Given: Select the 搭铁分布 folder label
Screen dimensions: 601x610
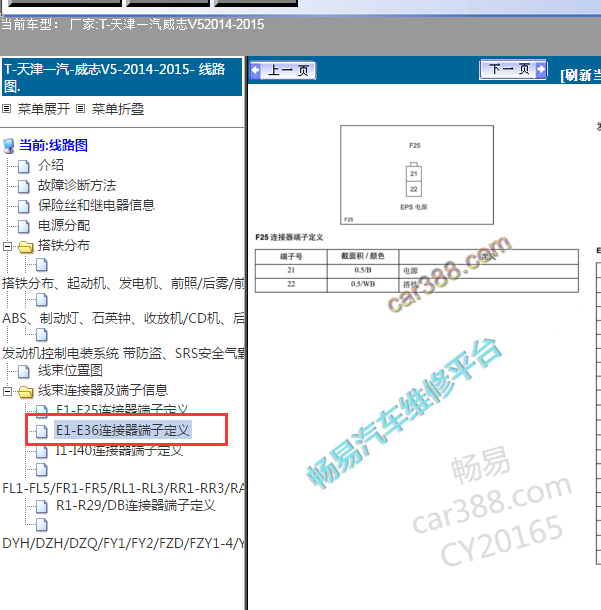Looking at the screenshot, I should (x=64, y=245).
